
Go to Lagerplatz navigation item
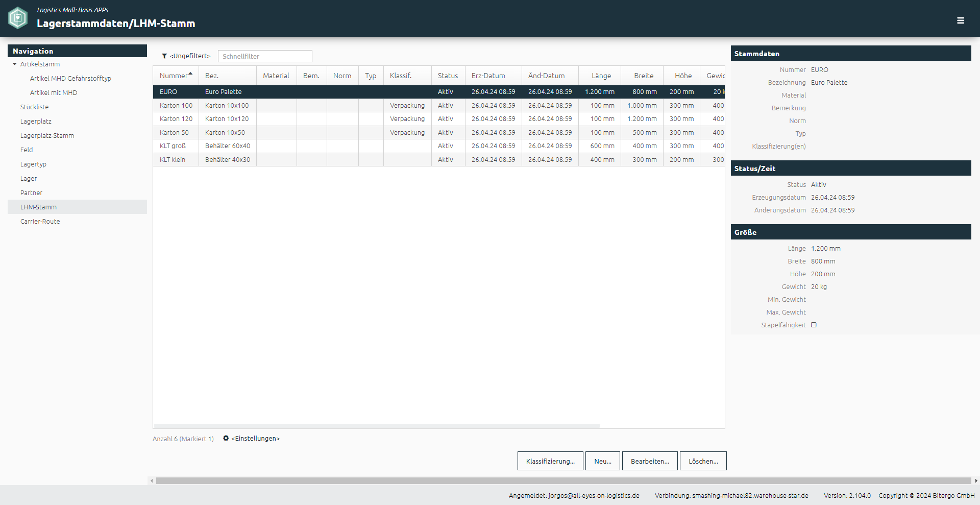[36, 122]
